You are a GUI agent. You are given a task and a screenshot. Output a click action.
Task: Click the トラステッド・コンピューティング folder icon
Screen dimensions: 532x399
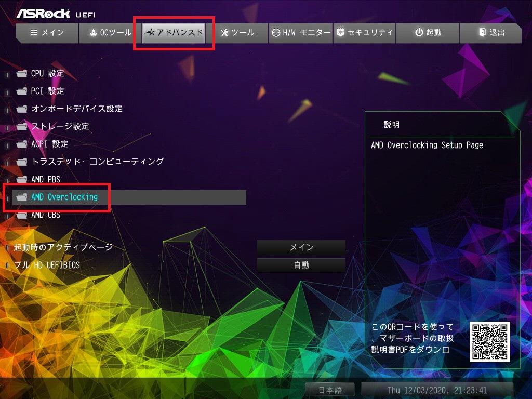22,162
